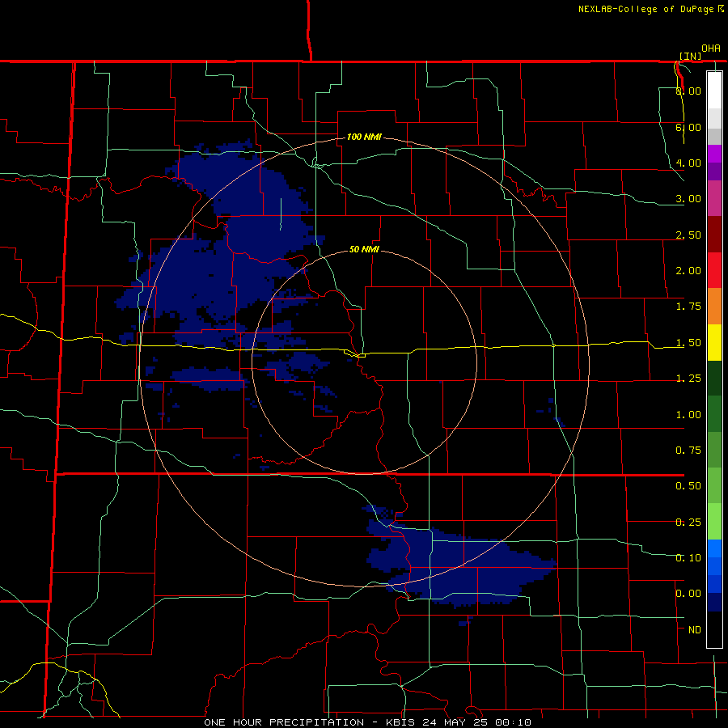Screen dimensions: 728x728
Task: Click the 1.75 legend value
Action: pyautogui.click(x=688, y=307)
